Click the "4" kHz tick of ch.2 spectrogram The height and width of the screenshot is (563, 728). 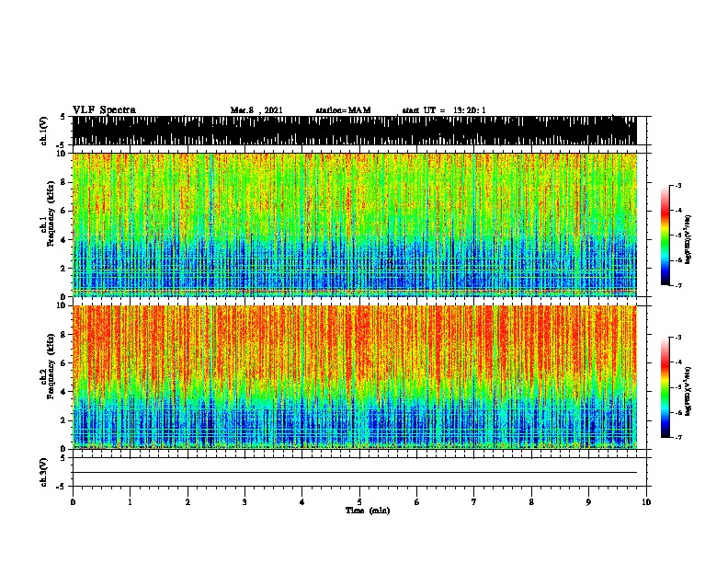(x=64, y=392)
